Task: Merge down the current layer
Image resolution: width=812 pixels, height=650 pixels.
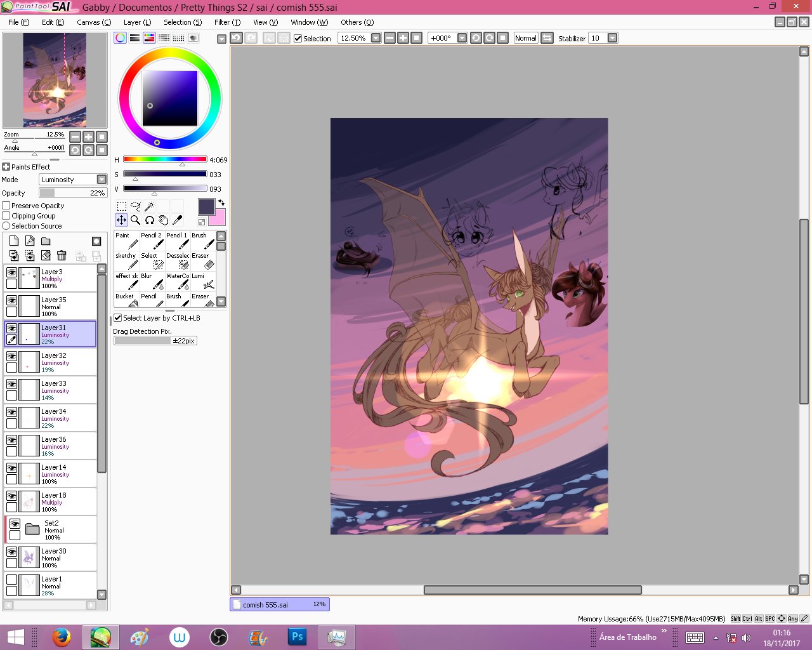Action: (x=30, y=255)
